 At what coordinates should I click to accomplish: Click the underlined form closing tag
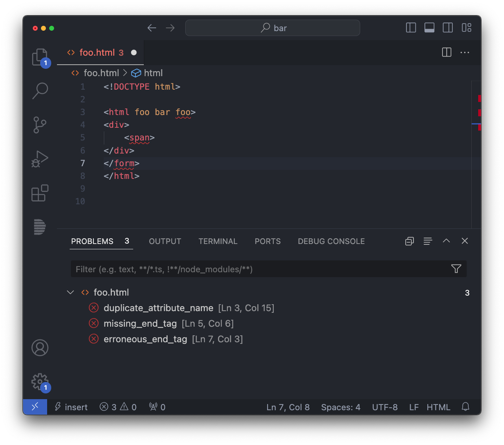tap(124, 163)
